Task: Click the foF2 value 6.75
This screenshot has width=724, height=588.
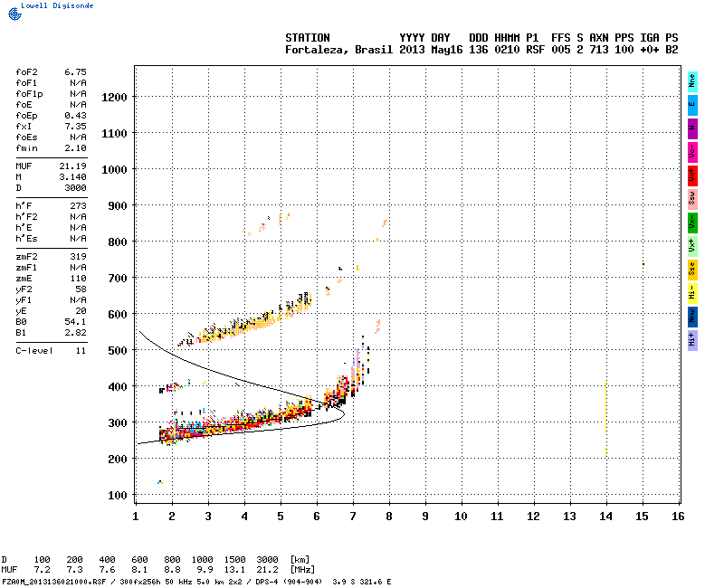Action: tap(75, 72)
